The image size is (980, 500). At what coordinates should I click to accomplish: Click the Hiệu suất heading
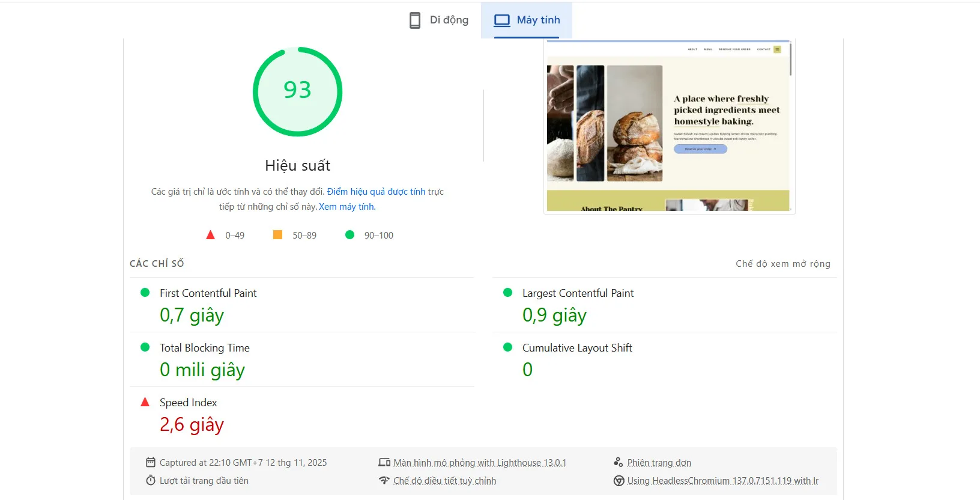(298, 166)
